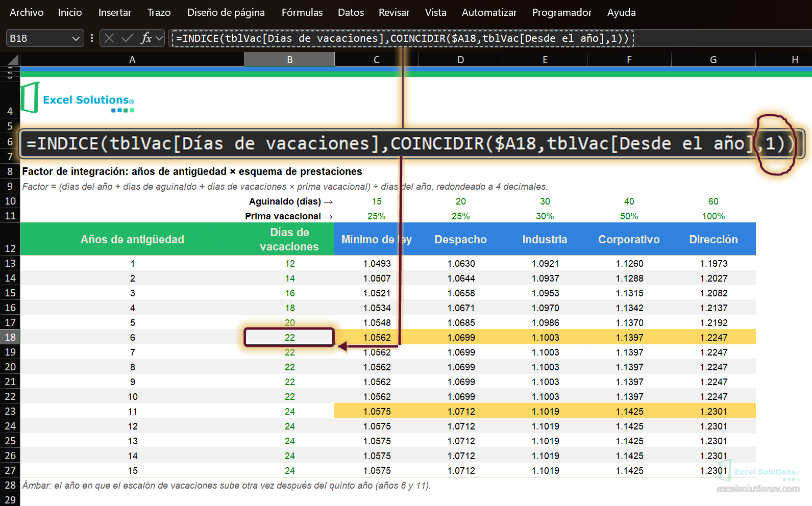Confirm the formula with checkmark icon
The width and height of the screenshot is (812, 506).
128,38
